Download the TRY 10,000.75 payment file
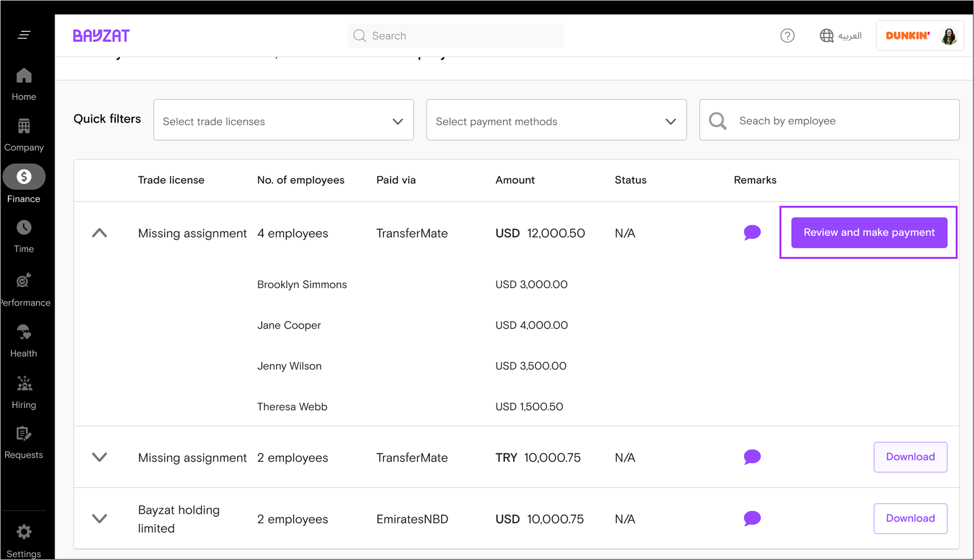 point(910,457)
